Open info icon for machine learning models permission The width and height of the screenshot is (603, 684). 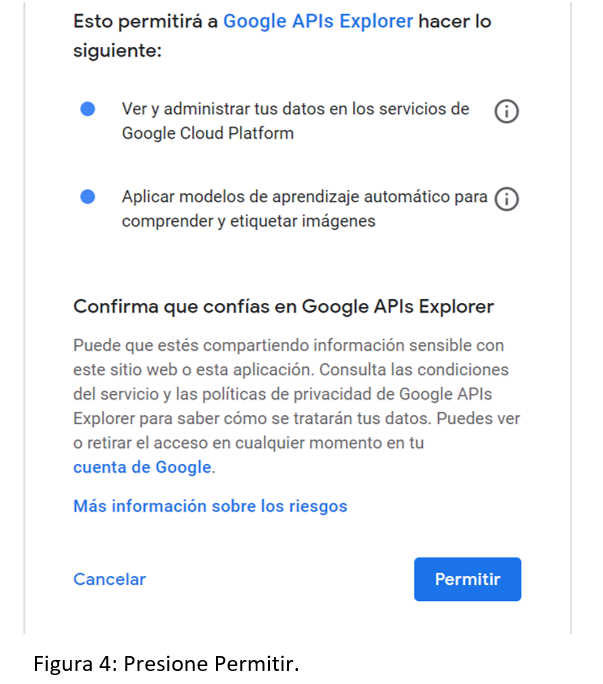pos(507,200)
